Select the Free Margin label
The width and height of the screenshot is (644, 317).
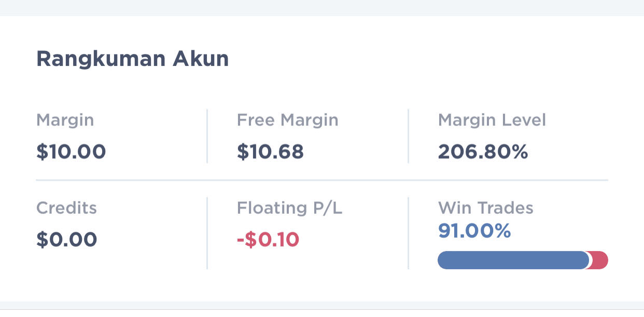coord(287,120)
